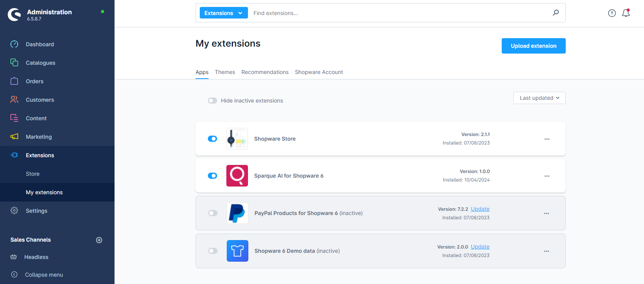
Task: Click the Collapse menu arrow icon
Action: (x=14, y=274)
